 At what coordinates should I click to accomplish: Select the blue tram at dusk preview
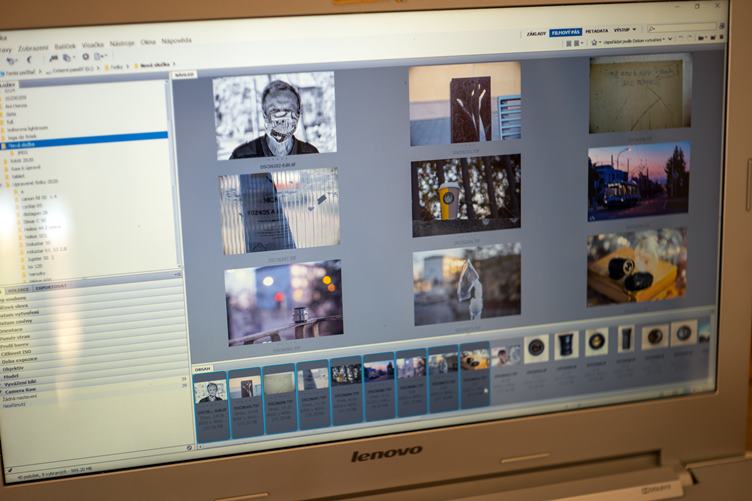[639, 181]
